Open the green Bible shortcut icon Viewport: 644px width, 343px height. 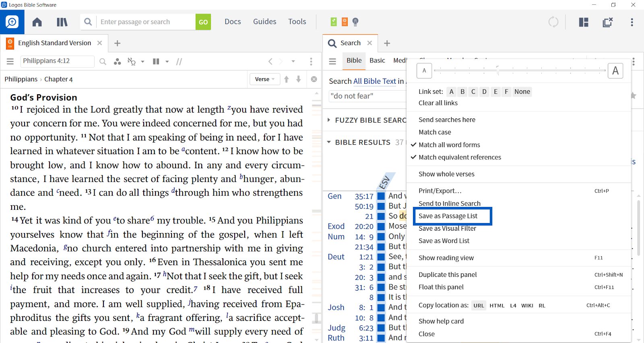334,22
